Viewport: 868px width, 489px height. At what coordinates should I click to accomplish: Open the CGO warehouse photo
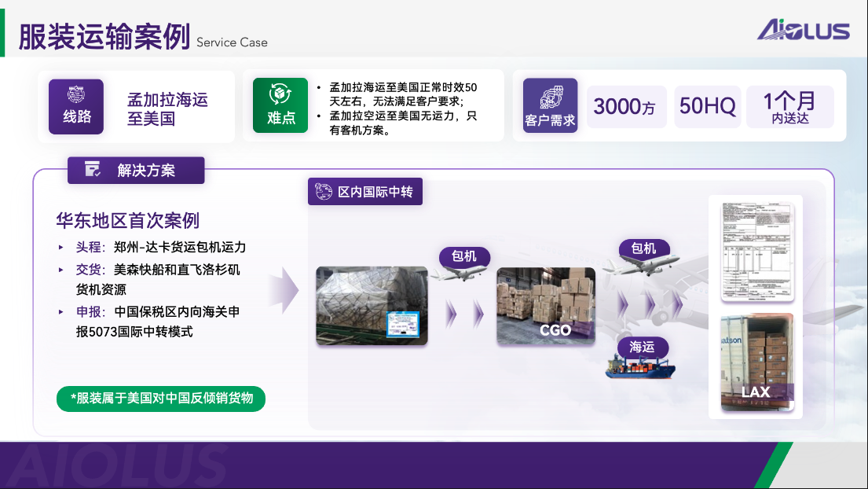point(545,305)
